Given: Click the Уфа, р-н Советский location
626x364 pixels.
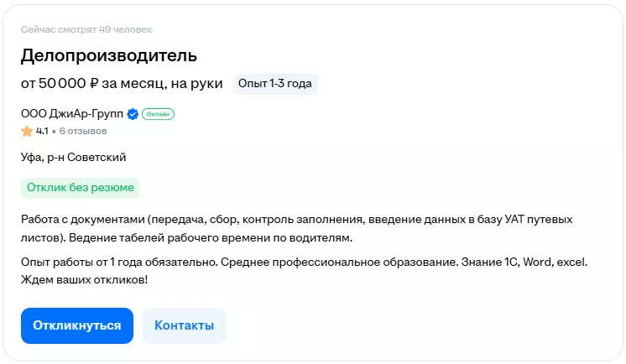Looking at the screenshot, I should pyautogui.click(x=74, y=157).
